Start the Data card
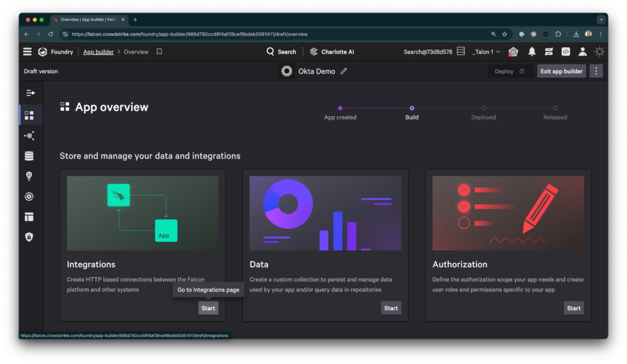The height and width of the screenshot is (364, 627). pyautogui.click(x=391, y=308)
